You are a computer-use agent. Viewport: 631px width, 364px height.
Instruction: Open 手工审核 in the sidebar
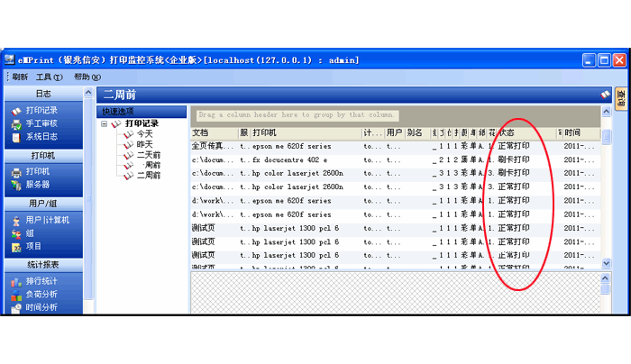click(x=41, y=123)
